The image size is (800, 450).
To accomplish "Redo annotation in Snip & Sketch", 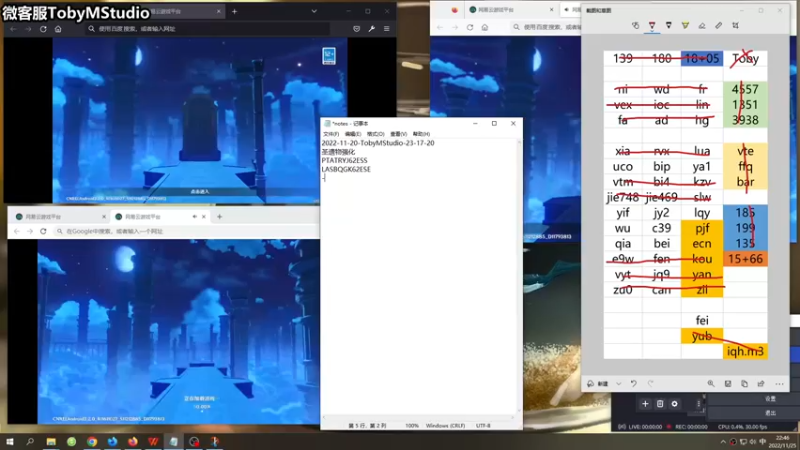I will click(x=651, y=384).
